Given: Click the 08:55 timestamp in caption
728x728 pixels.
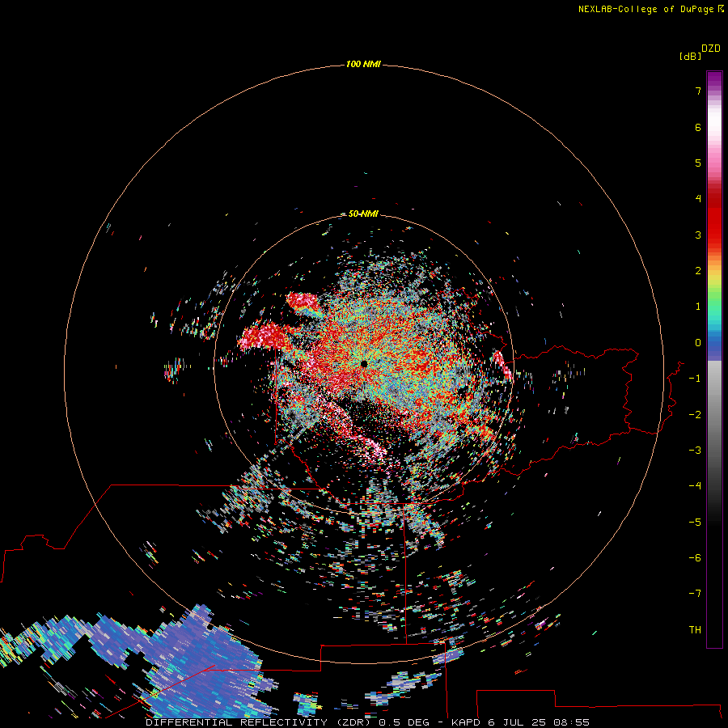Looking at the screenshot, I should click(x=571, y=722).
